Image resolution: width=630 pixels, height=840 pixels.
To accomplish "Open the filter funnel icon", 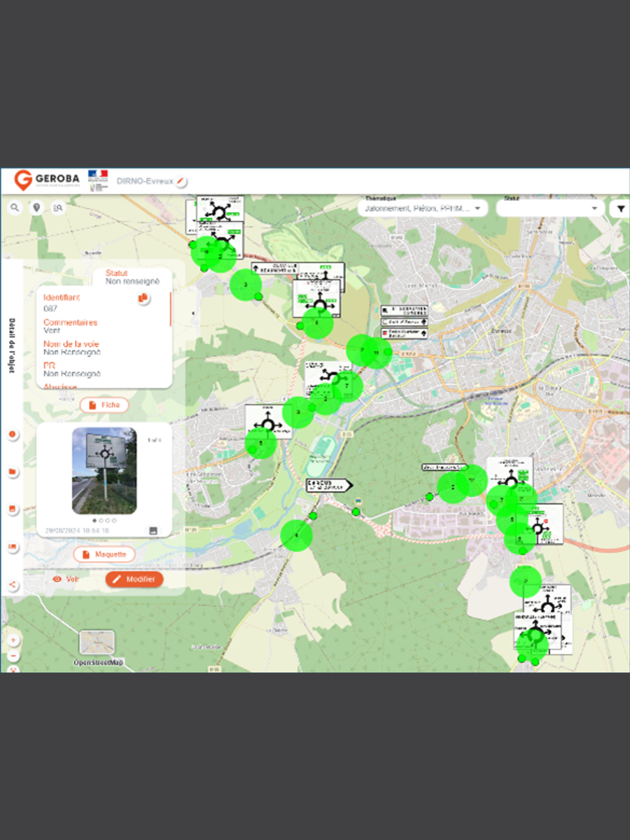I will [619, 209].
